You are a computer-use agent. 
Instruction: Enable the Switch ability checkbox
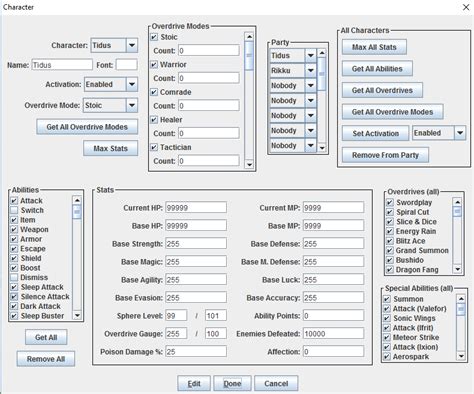14,210
